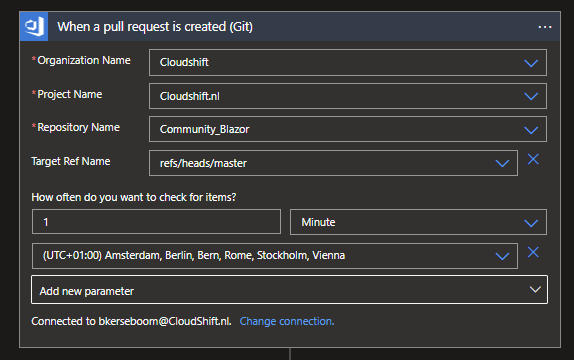Click the Azure DevOps trigger icon
Image resolution: width=574 pixels, height=360 pixels.
tap(34, 26)
